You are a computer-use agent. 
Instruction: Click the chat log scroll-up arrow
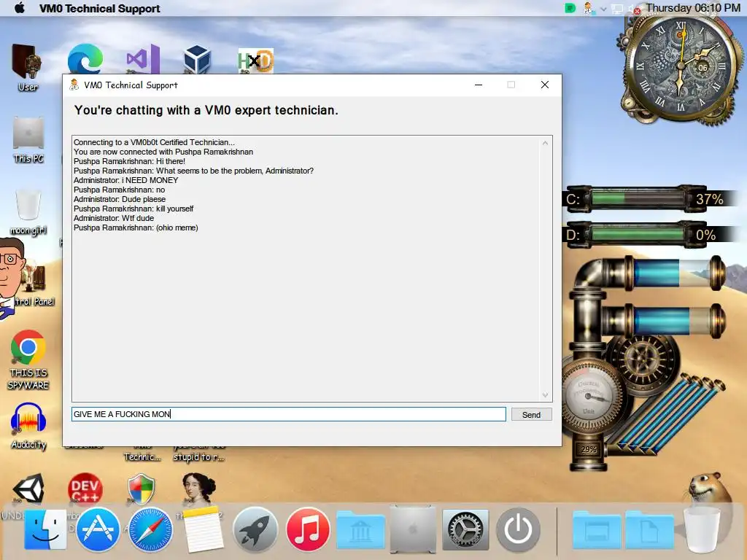pyautogui.click(x=545, y=143)
